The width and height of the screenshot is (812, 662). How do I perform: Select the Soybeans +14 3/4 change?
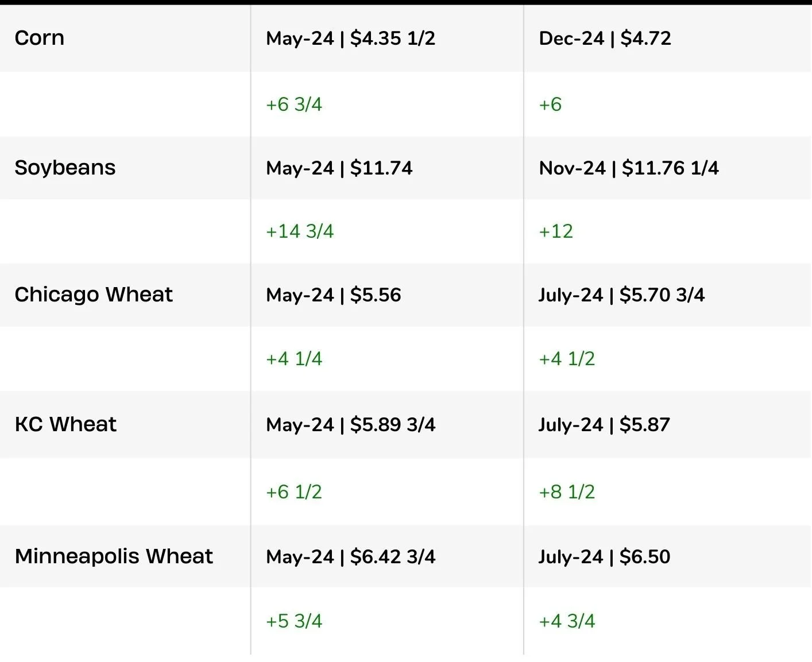300,231
